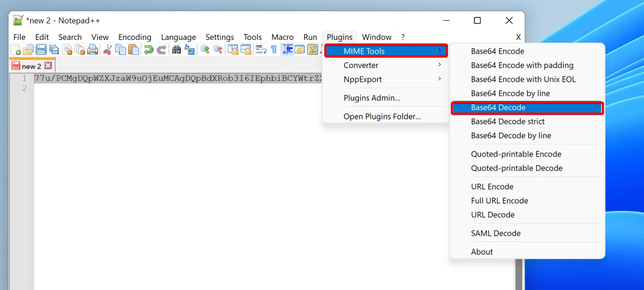Screen dimensions: 644x290
Task: Click the Print toolbar icon
Action: pyautogui.click(x=93, y=50)
